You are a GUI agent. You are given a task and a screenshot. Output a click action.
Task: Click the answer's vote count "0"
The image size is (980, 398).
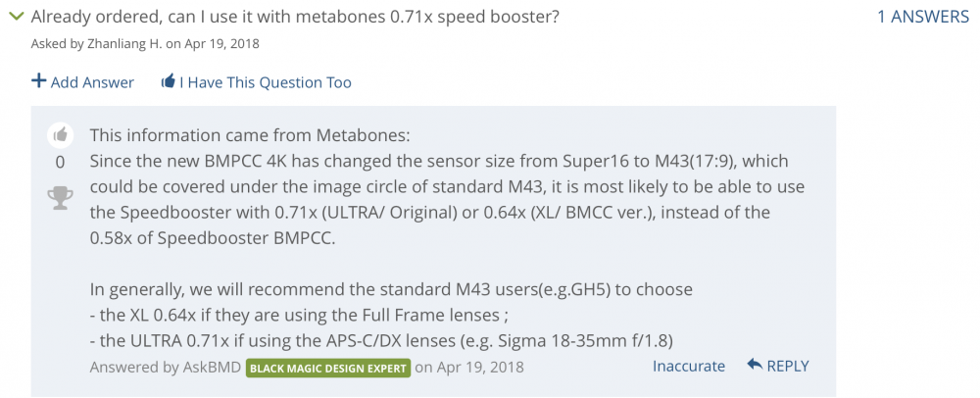(x=60, y=162)
